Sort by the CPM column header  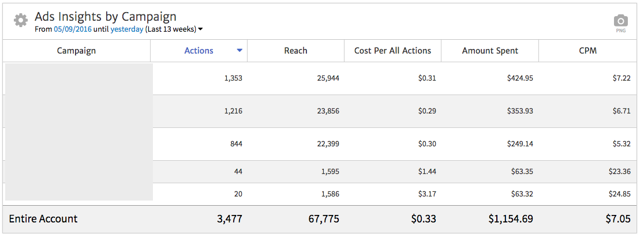(x=588, y=51)
